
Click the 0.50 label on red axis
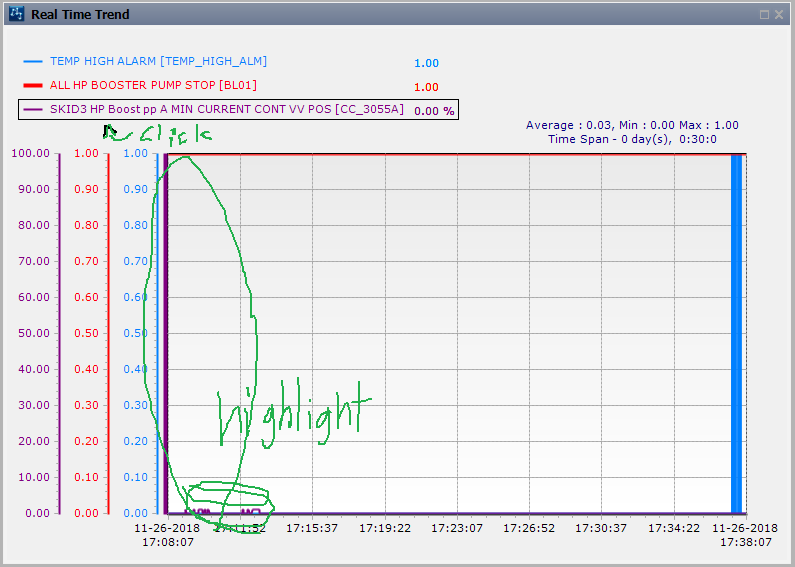(x=86, y=333)
